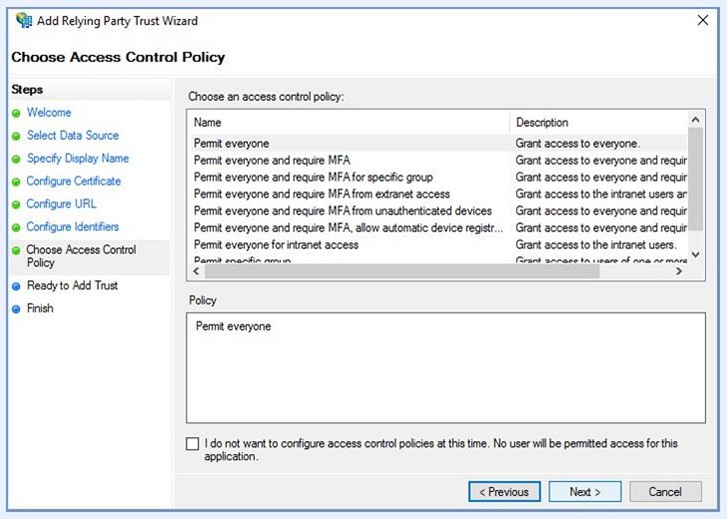Sort policies by the Name column header
The width and height of the screenshot is (727, 519).
point(348,122)
